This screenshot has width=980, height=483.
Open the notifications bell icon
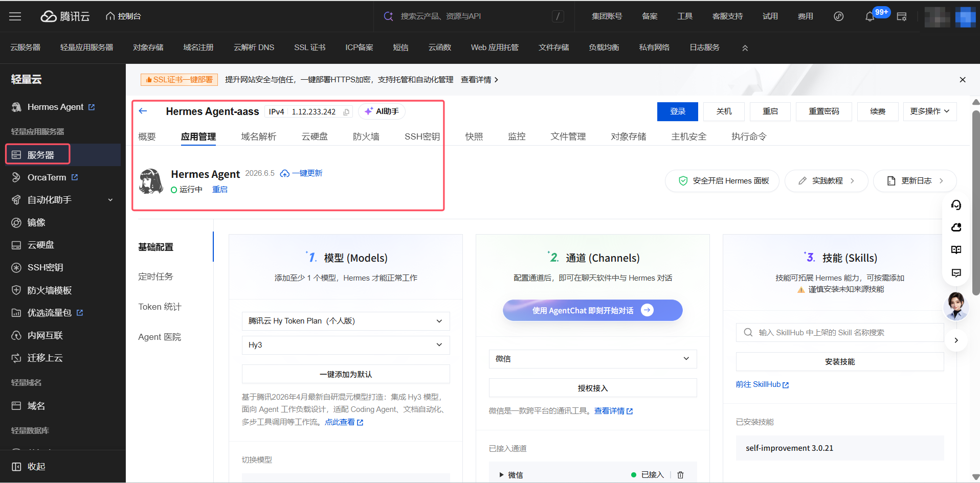click(870, 16)
